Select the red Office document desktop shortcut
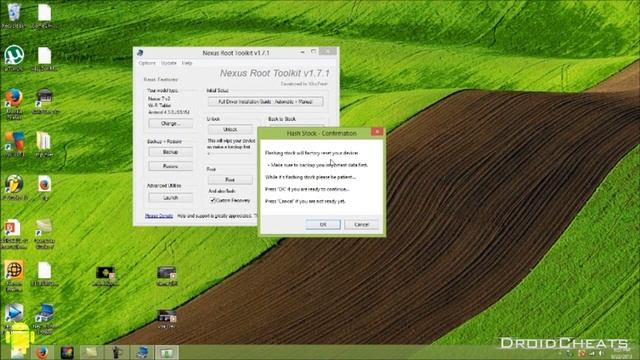This screenshot has width=640, height=360. click(14, 233)
